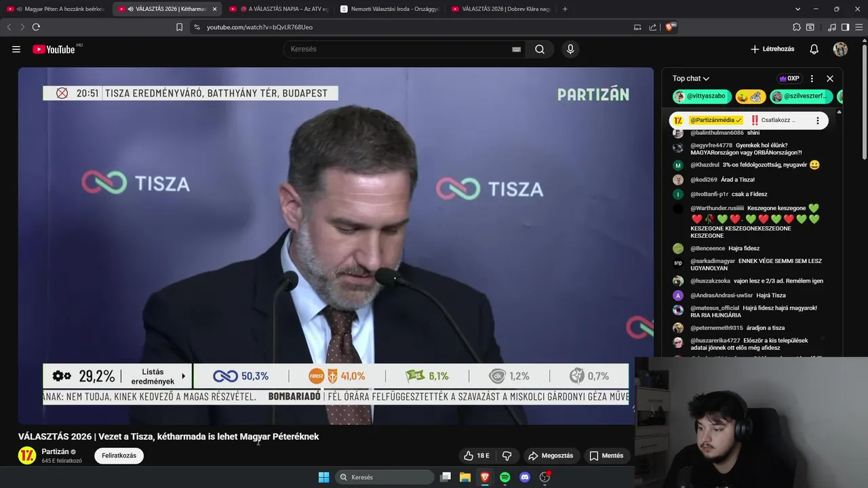The height and width of the screenshot is (488, 868).
Task: Open browser extensions puzzle icon
Action: pos(796,27)
